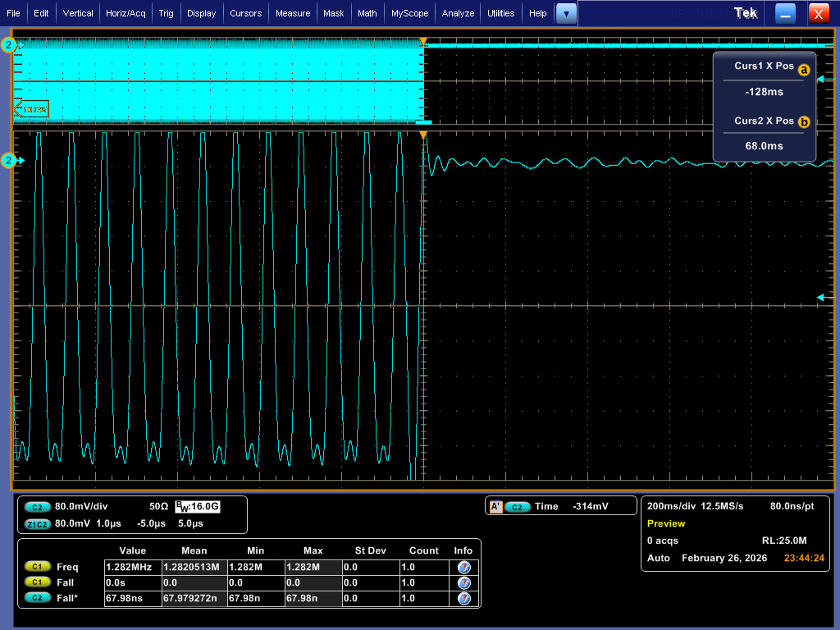840x630 pixels.
Task: Select the Z1C2 zoom channel badge
Action: 38,523
